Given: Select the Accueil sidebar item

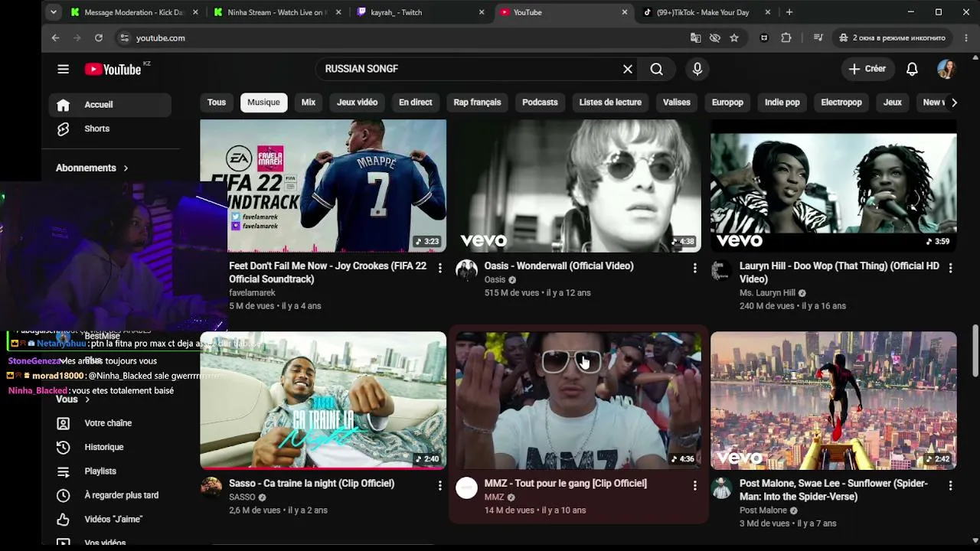Looking at the screenshot, I should point(110,105).
